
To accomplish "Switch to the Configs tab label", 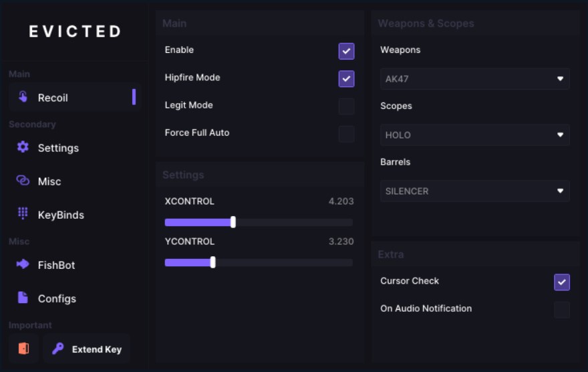I will [57, 298].
